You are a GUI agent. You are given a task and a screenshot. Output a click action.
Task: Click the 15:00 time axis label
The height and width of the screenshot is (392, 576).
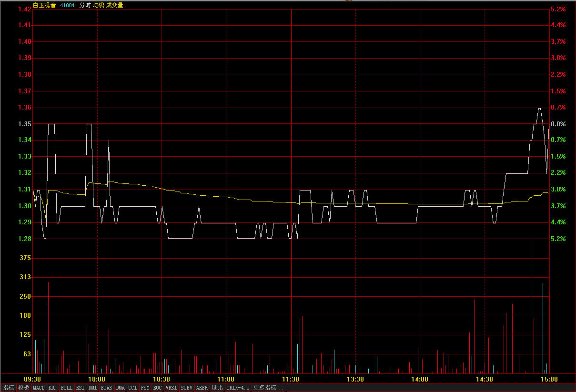pos(549,379)
